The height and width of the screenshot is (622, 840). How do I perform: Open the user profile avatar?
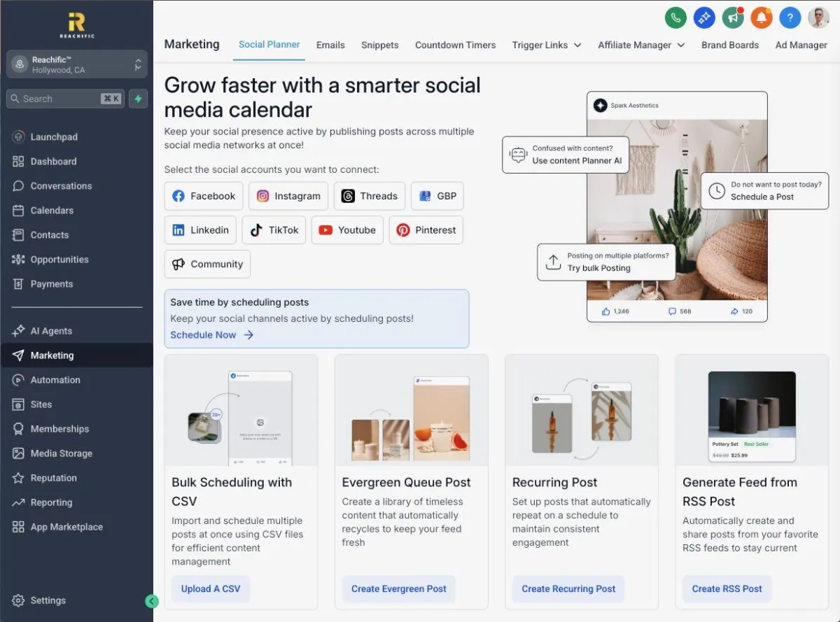click(819, 17)
